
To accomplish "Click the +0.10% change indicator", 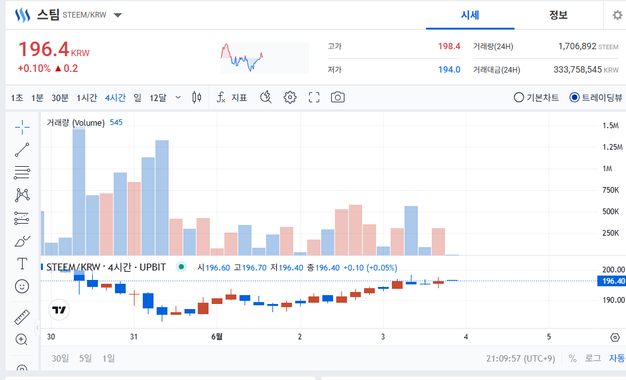I will click(34, 69).
